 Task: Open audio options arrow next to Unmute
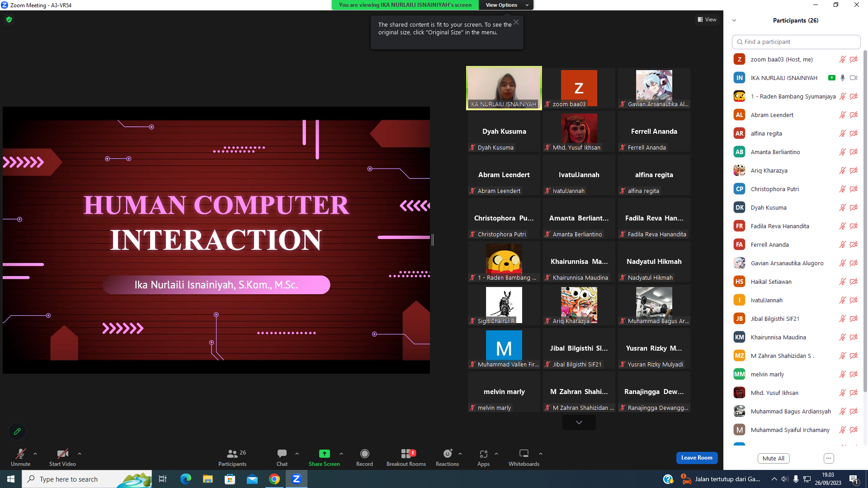point(35,454)
